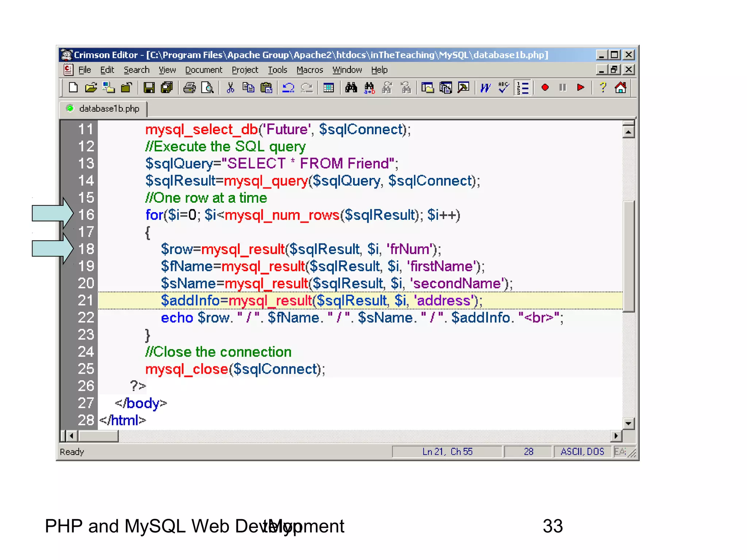Click the Copy icon
The width and height of the screenshot is (747, 560).
pos(248,88)
